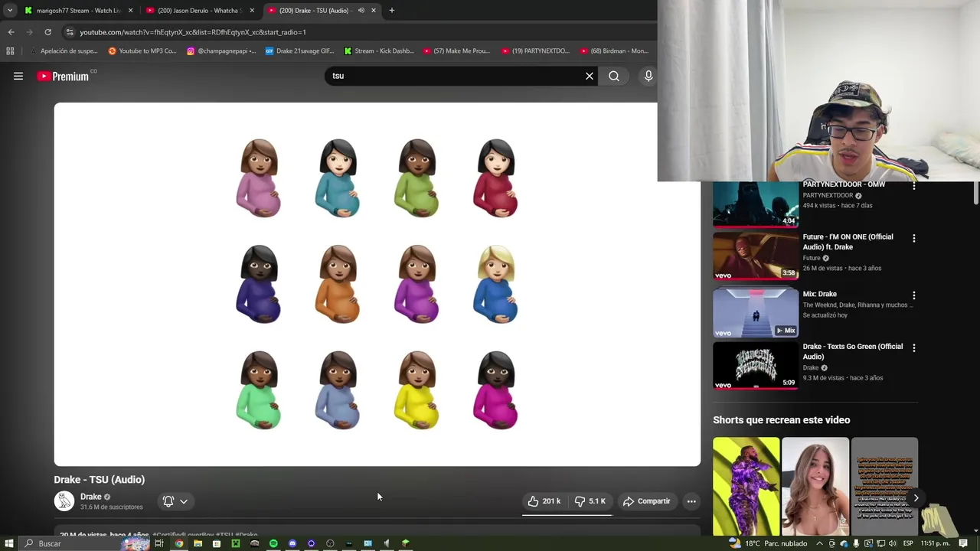Open Spotify from the taskbar
Image resolution: width=980 pixels, height=551 pixels.
273,543
